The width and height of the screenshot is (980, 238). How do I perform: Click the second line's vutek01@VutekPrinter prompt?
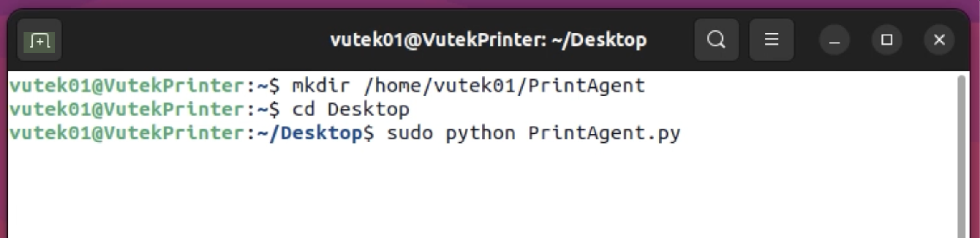tap(127, 110)
